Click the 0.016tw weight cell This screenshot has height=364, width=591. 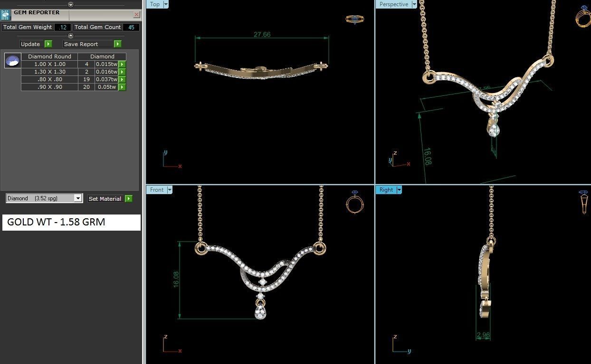tap(106, 72)
